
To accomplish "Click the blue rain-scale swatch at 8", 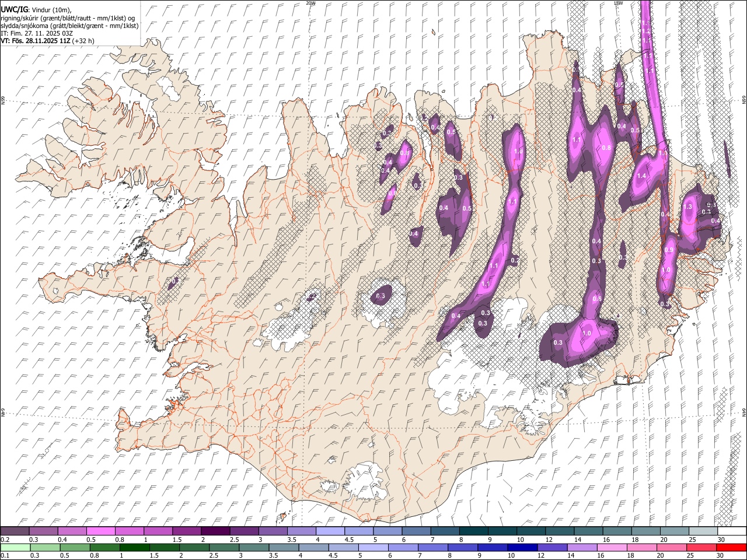I will tap(462, 547).
